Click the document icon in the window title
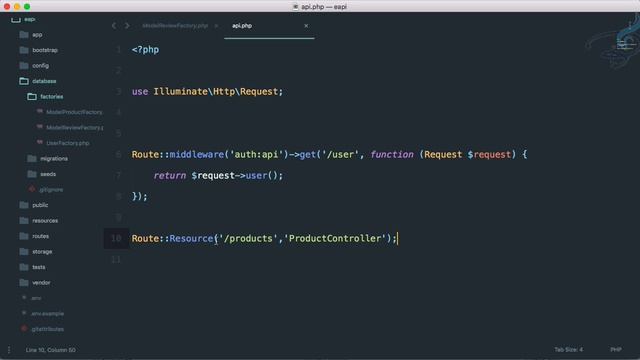This screenshot has height=360, width=640. 296,7
